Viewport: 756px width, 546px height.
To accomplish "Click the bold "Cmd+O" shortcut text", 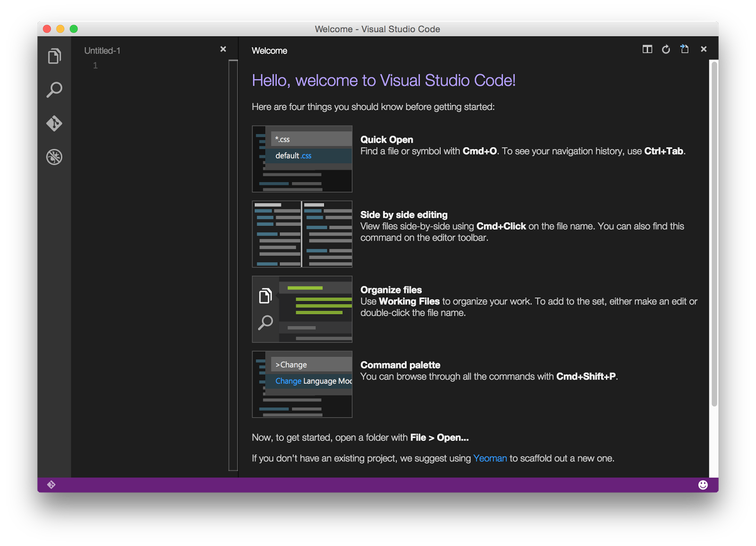I will [480, 151].
